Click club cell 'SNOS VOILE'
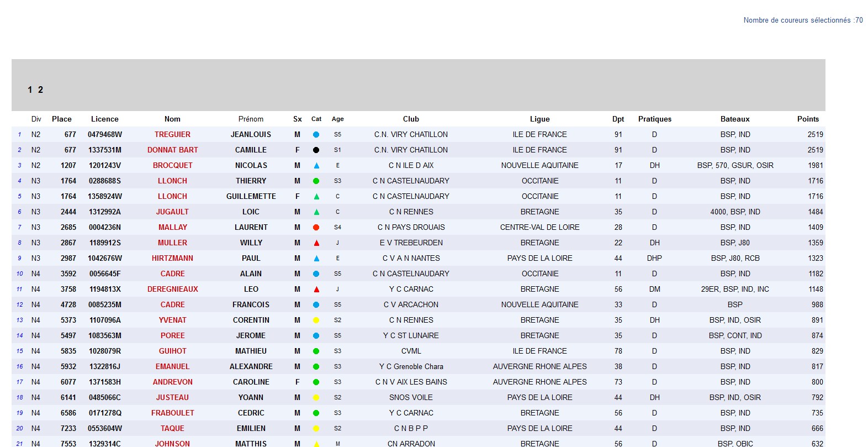This screenshot has height=447, width=868. click(411, 397)
